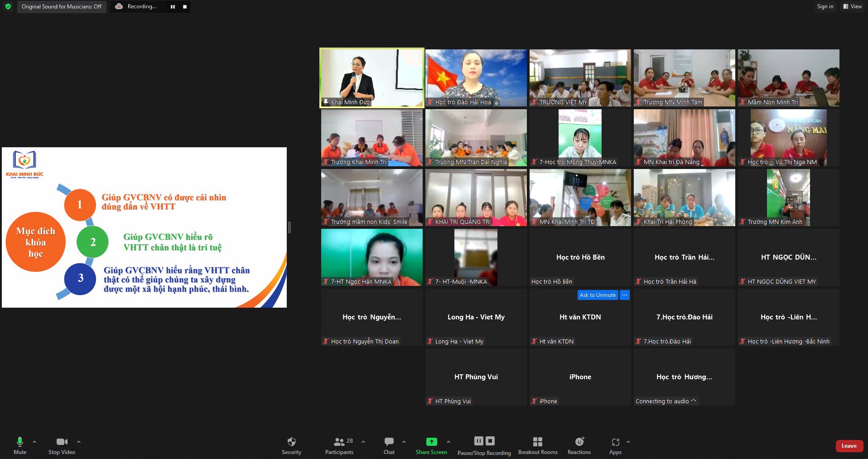Viewport: 868px width, 459px height.
Task: Expand video options arrow beside Stop Video
Action: [79, 441]
